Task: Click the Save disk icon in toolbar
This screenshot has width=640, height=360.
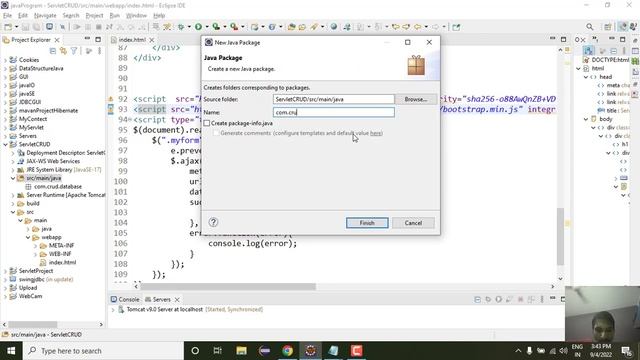Action: tap(25, 27)
